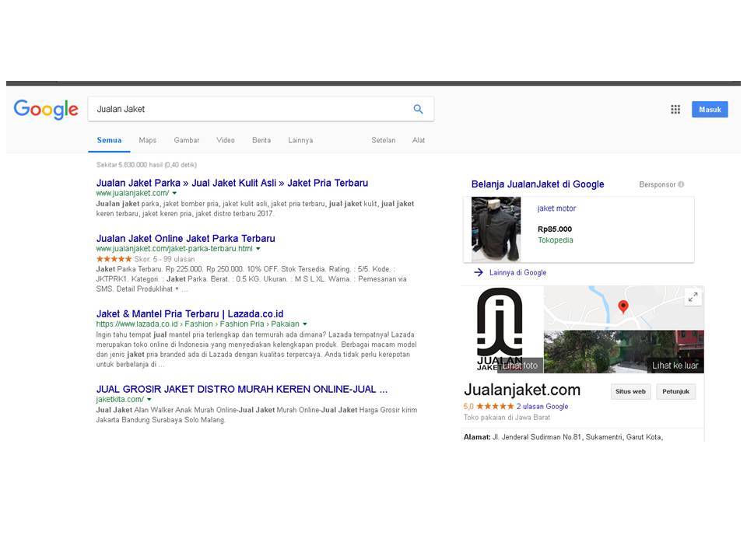Click the Toko pakaian di Jawa Barat text
The width and height of the screenshot is (747, 560).
coord(507,417)
